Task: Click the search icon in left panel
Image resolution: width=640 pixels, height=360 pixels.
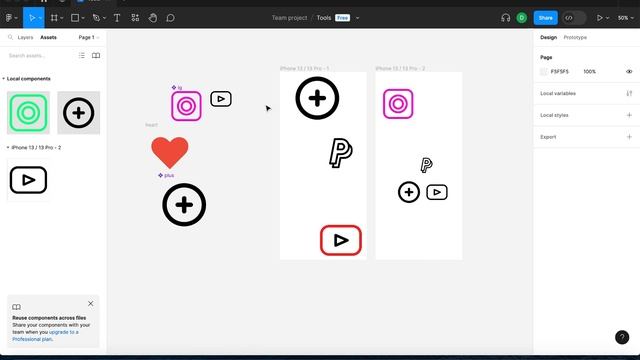Action: pos(10,37)
